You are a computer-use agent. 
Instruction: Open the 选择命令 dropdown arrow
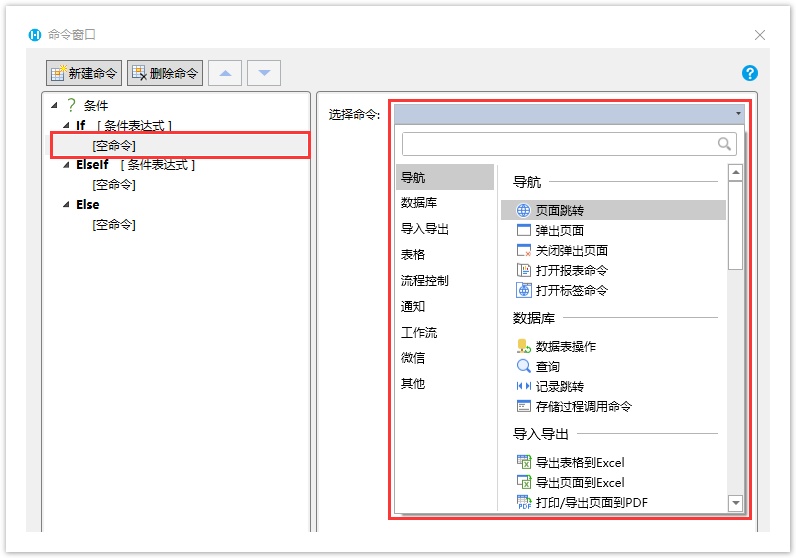pos(738,114)
